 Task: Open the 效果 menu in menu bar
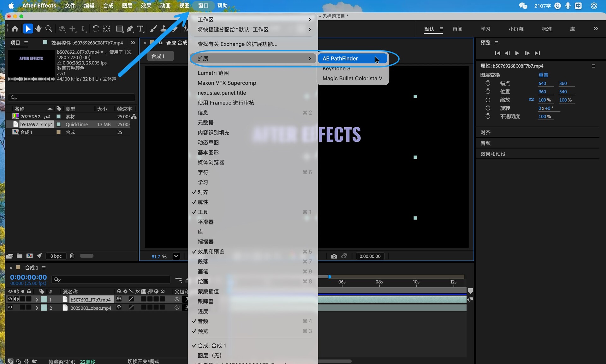(146, 6)
